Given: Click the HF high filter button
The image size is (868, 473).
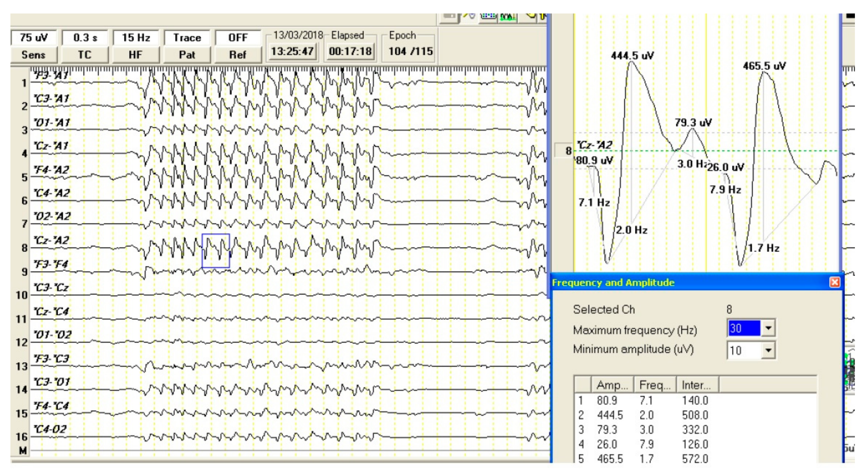Looking at the screenshot, I should point(135,54).
